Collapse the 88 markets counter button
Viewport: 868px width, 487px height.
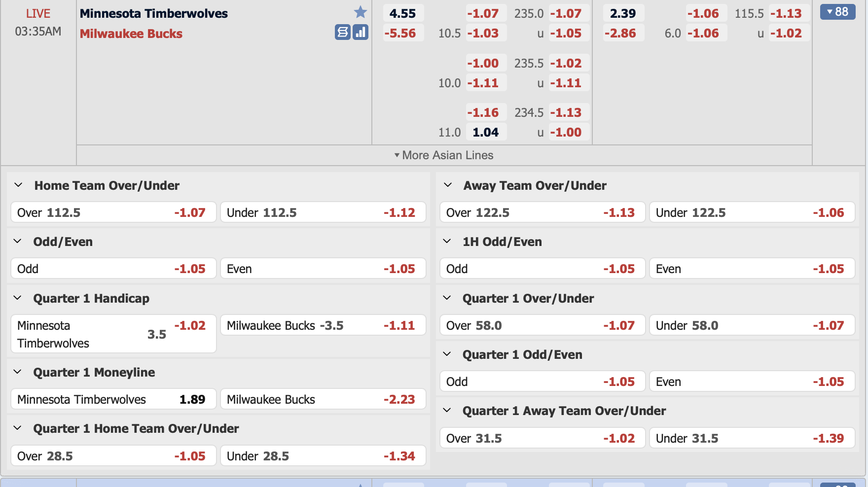point(837,12)
